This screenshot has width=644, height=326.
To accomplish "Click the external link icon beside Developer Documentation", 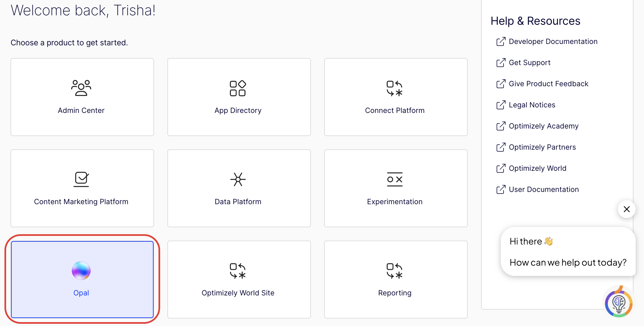I will coord(501,41).
